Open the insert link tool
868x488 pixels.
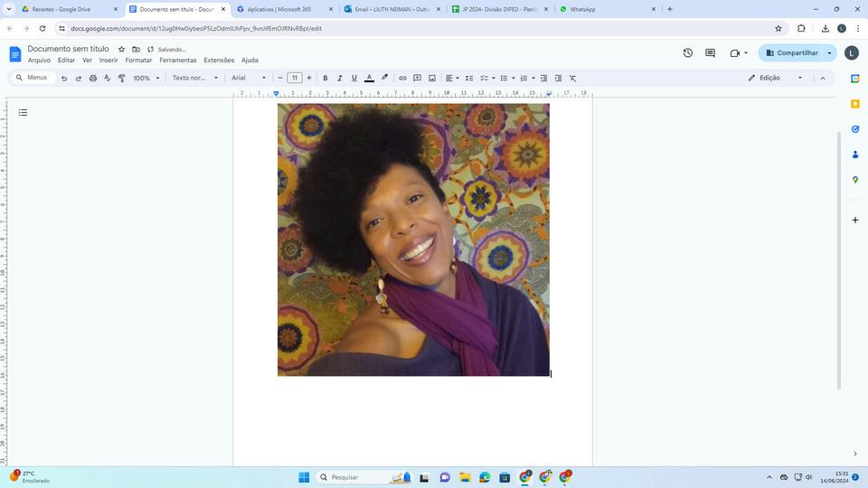(402, 78)
